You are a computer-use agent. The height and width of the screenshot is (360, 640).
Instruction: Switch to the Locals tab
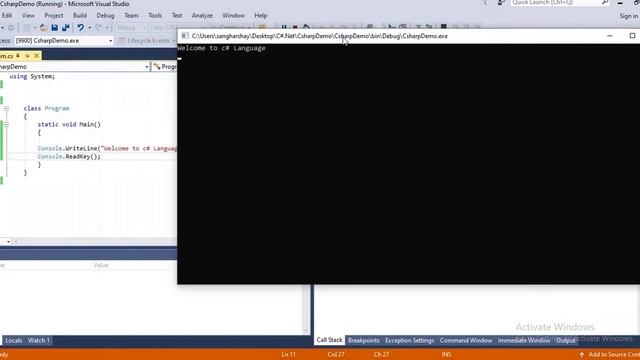(x=13, y=340)
